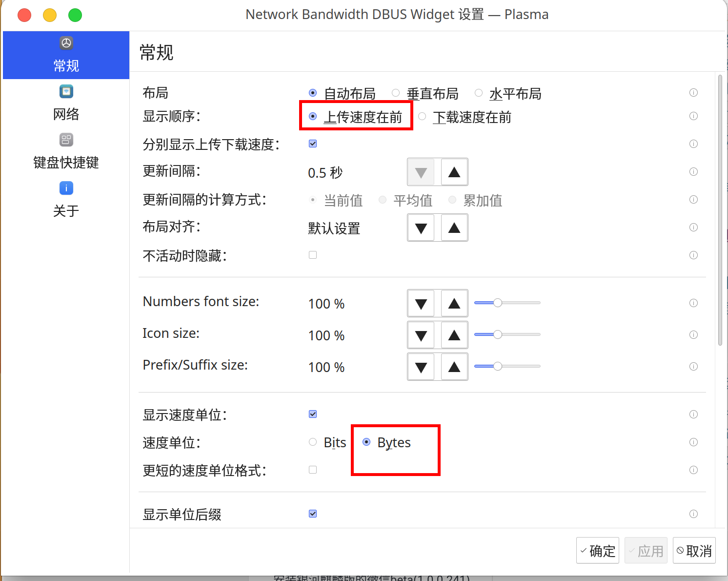Increase Prefix/Suffix size with up arrow
Image resolution: width=728 pixels, height=581 pixels.
click(x=454, y=367)
